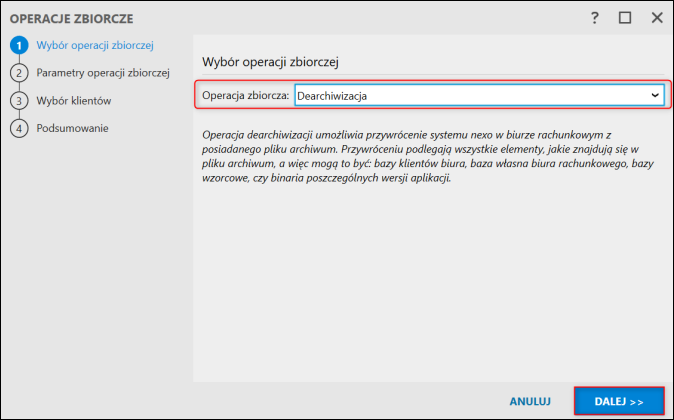This screenshot has height=420, width=674.
Task: Click the 'Operacja zbiorcza:' field label
Action: coord(246,95)
